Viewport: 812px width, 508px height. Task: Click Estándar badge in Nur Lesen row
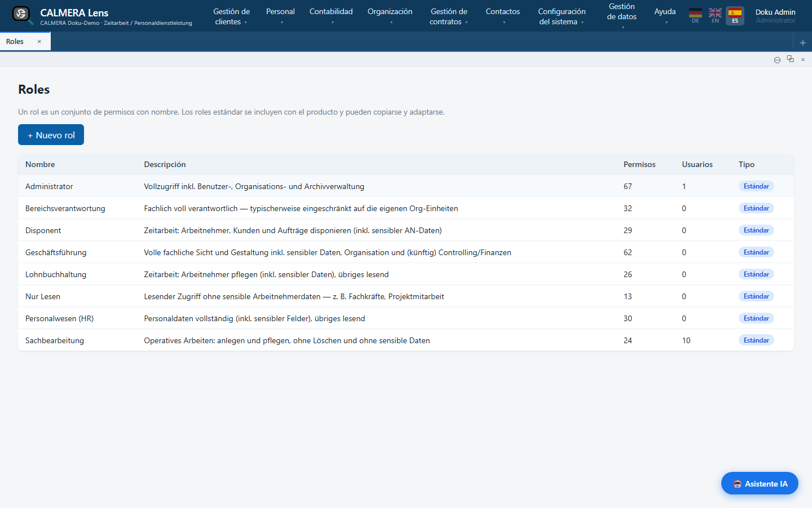756,296
